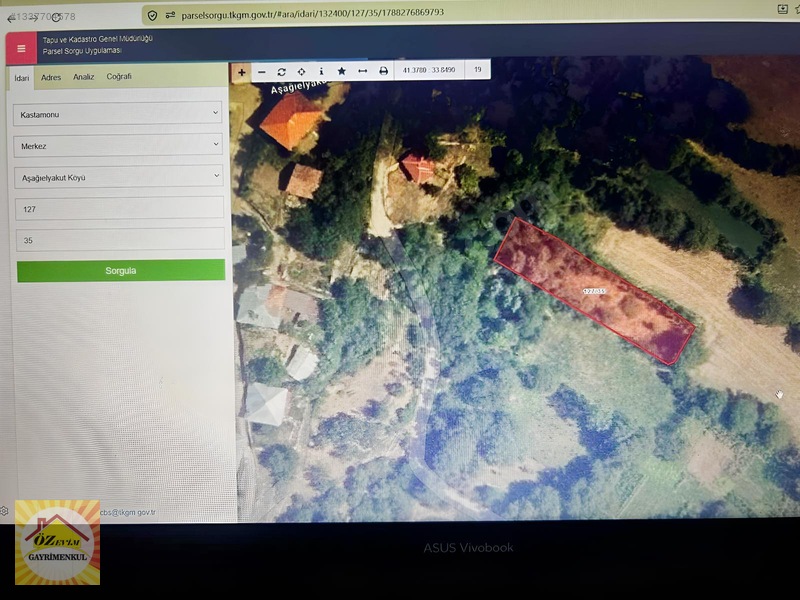800x600 pixels.
Task: Zoom in the map with plus icon
Action: pos(241,72)
